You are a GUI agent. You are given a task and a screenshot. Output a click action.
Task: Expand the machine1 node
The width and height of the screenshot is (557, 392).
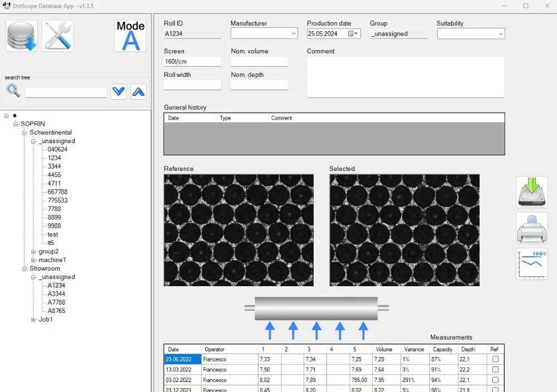tap(33, 260)
